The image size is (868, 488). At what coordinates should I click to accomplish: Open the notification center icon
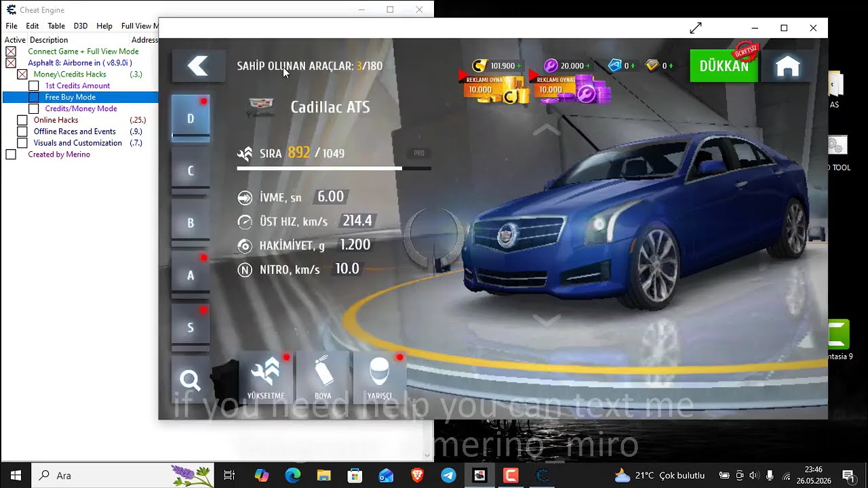848,475
